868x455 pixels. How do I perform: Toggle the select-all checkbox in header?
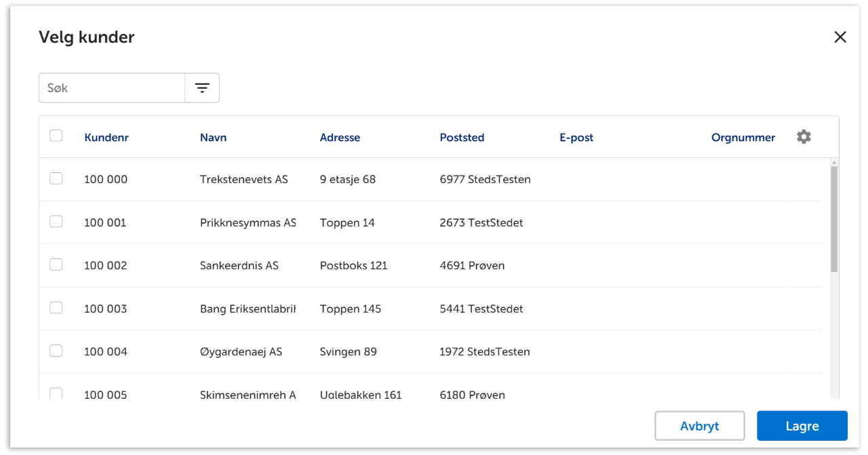[56, 136]
